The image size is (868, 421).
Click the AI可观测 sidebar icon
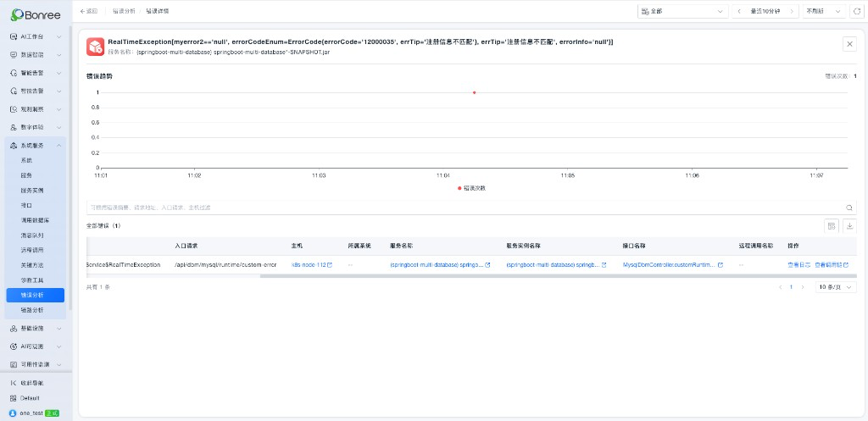[x=14, y=346]
